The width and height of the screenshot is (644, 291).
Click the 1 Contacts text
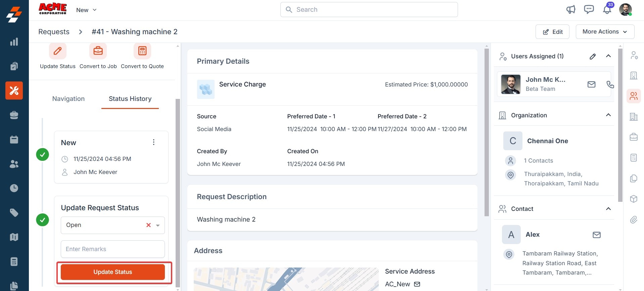click(539, 161)
